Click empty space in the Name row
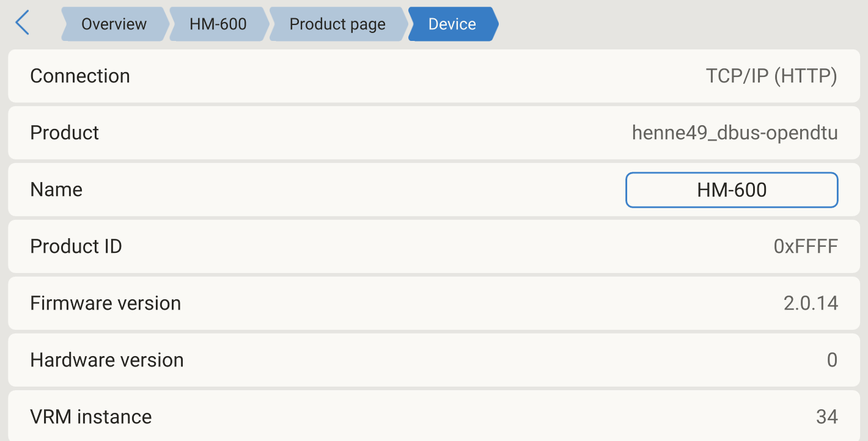This screenshot has width=868, height=441. 355,190
